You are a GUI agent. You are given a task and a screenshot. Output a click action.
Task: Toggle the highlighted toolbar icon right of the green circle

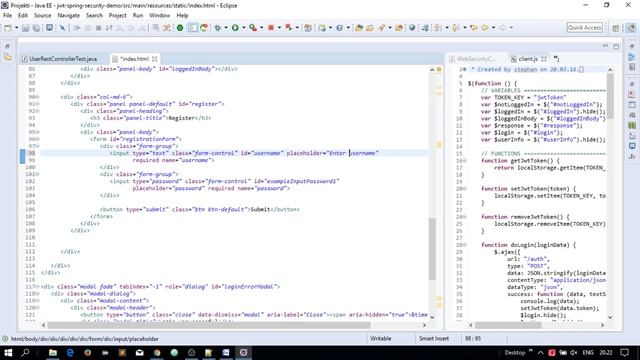click(x=193, y=28)
